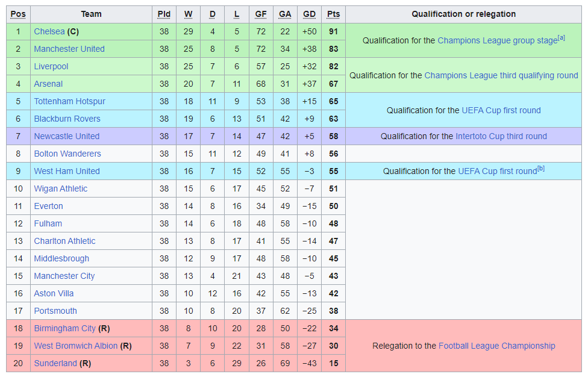588x377 pixels.
Task: Open the Blackburn Rovers link
Action: [67, 119]
